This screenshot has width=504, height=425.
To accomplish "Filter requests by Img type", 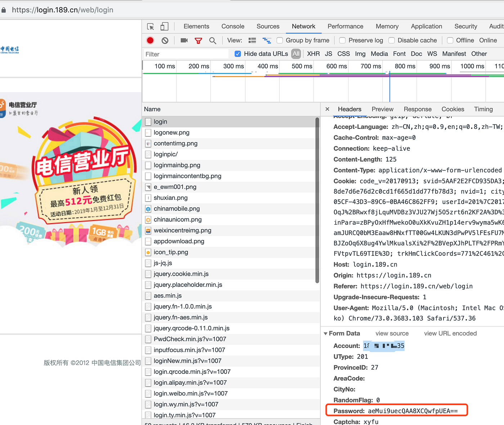I will pos(360,54).
